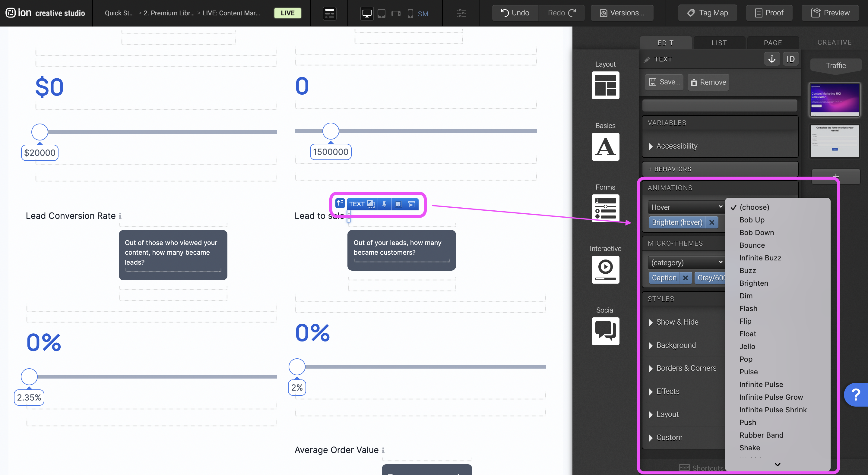868x475 pixels.
Task: Open the Interactive components icon
Action: (605, 270)
